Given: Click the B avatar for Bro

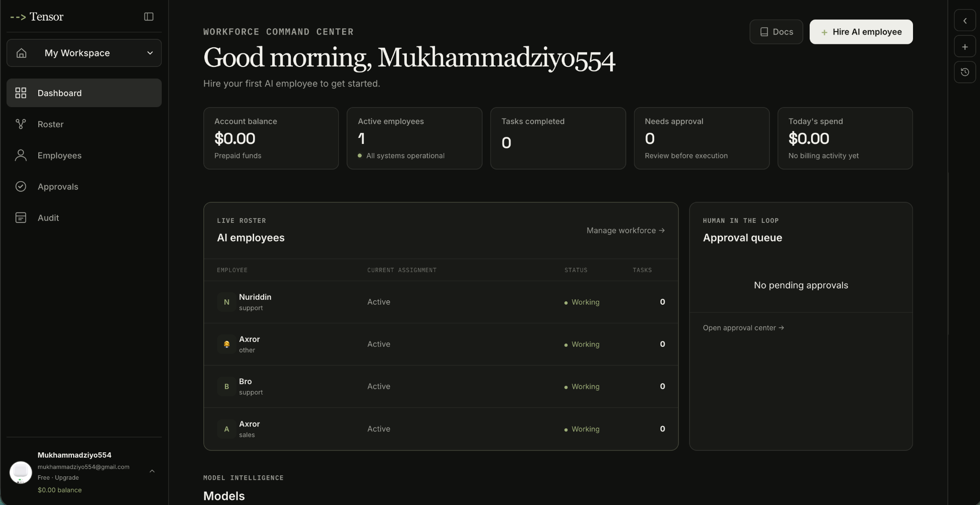Looking at the screenshot, I should coord(226,386).
